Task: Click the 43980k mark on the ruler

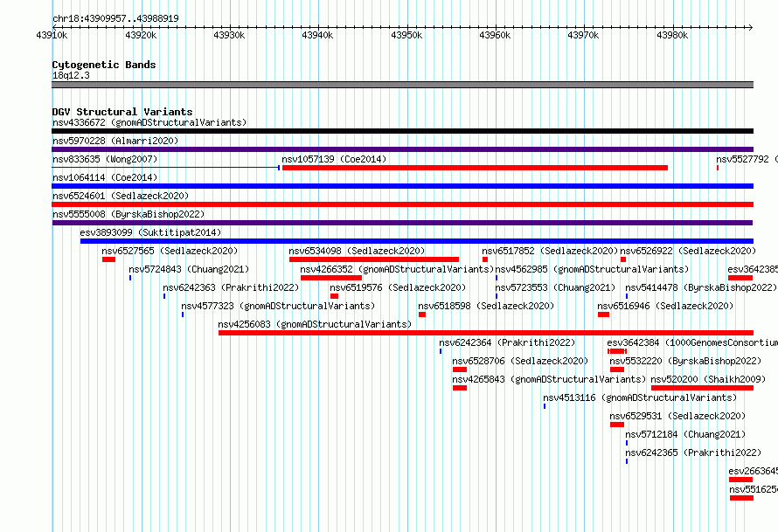Action: [x=672, y=35]
